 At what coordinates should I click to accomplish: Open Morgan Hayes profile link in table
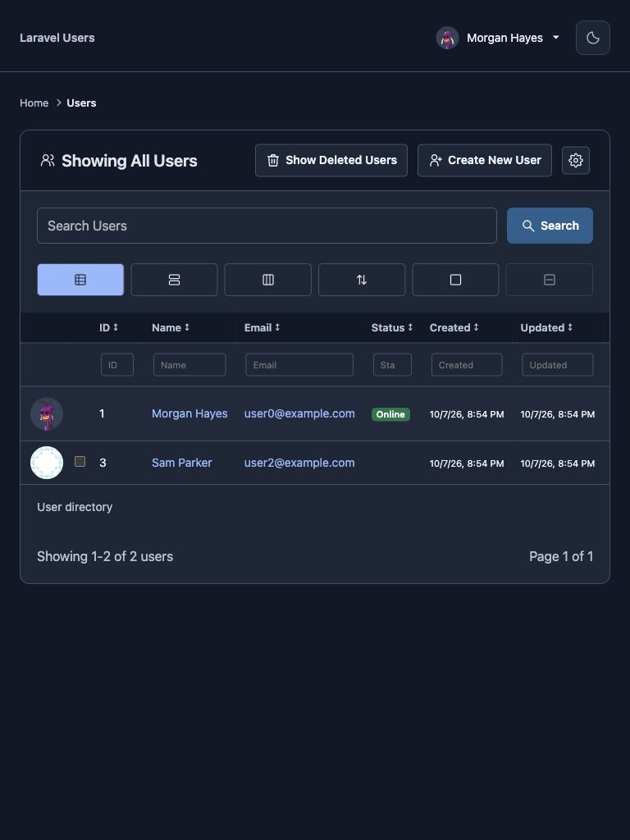[x=189, y=413]
